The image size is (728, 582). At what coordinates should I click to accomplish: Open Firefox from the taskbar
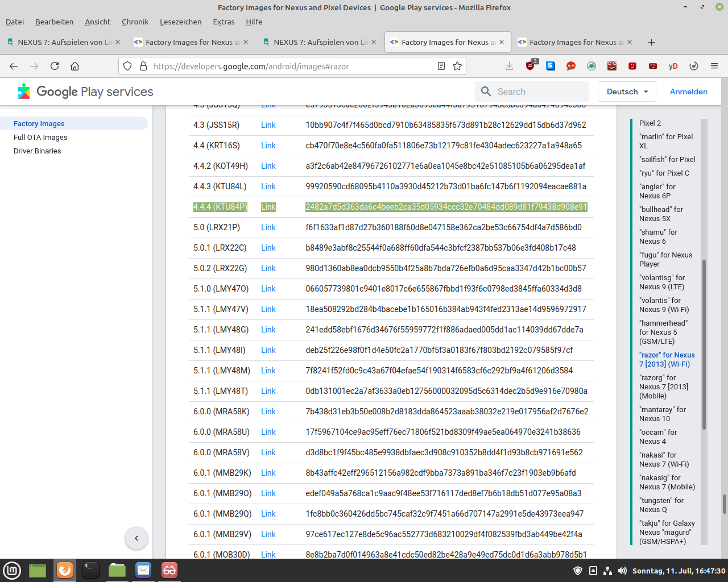coord(65,570)
